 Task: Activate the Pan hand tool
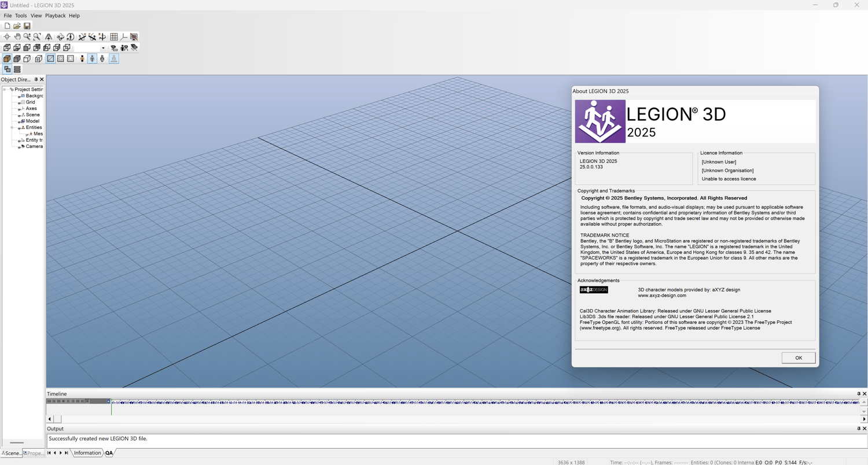point(17,37)
